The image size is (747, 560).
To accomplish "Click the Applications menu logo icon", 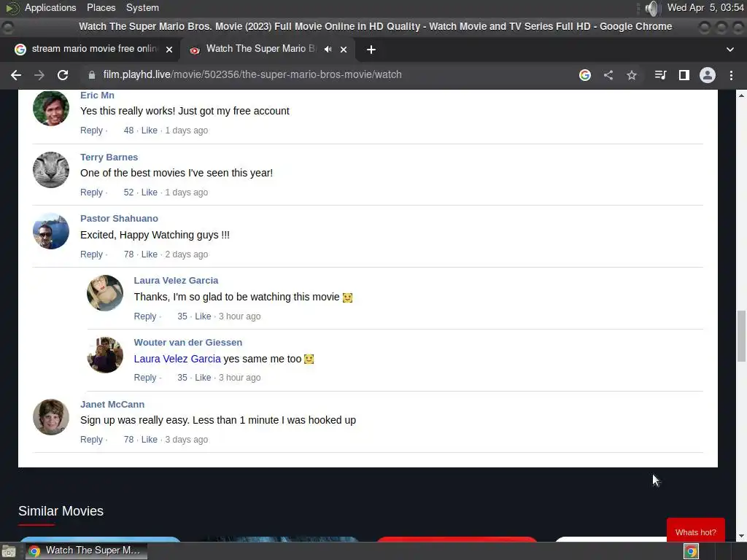I will pyautogui.click(x=12, y=8).
